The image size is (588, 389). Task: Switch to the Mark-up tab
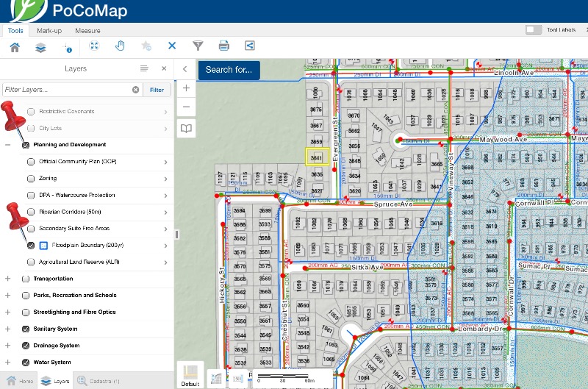tap(49, 30)
